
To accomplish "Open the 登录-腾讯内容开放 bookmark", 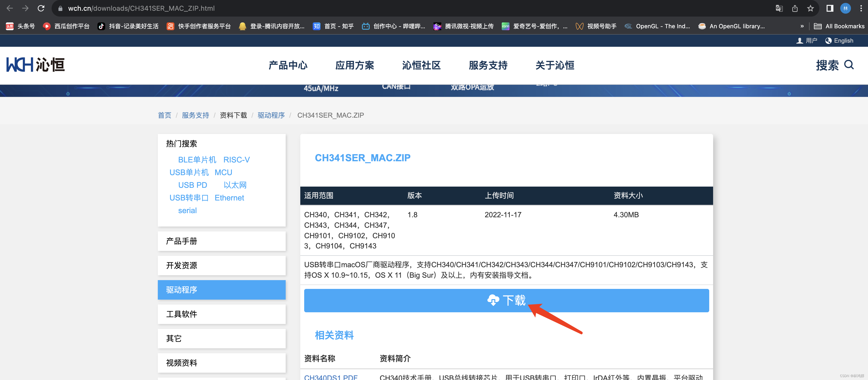I will (272, 26).
